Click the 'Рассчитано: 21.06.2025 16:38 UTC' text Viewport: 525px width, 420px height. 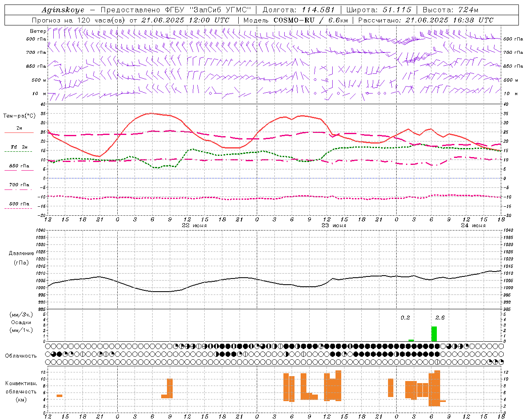tap(426, 20)
